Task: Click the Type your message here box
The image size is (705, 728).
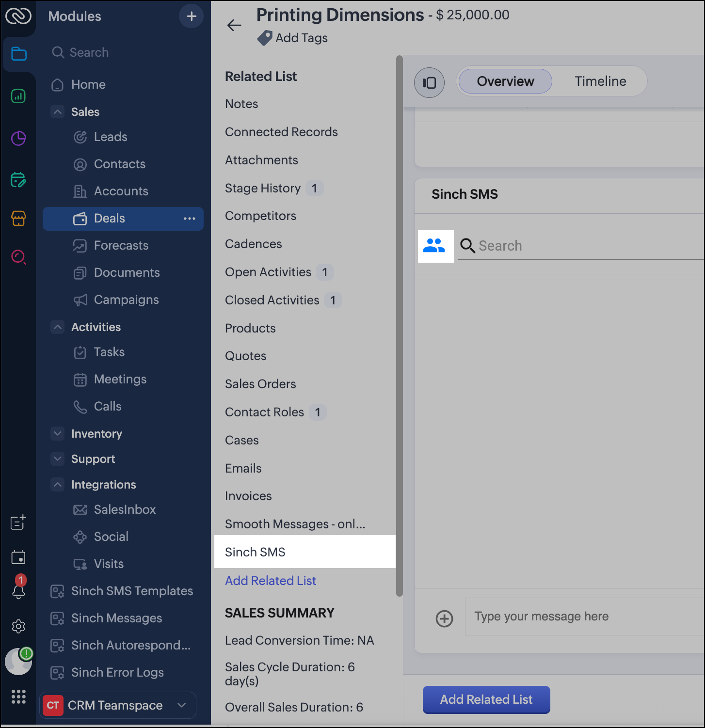Action: click(x=585, y=617)
